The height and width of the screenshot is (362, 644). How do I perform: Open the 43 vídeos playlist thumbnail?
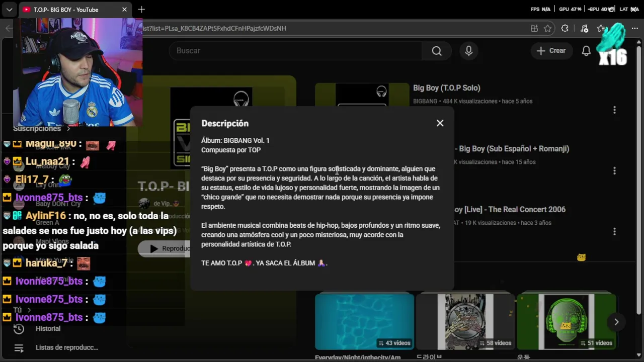click(x=364, y=322)
